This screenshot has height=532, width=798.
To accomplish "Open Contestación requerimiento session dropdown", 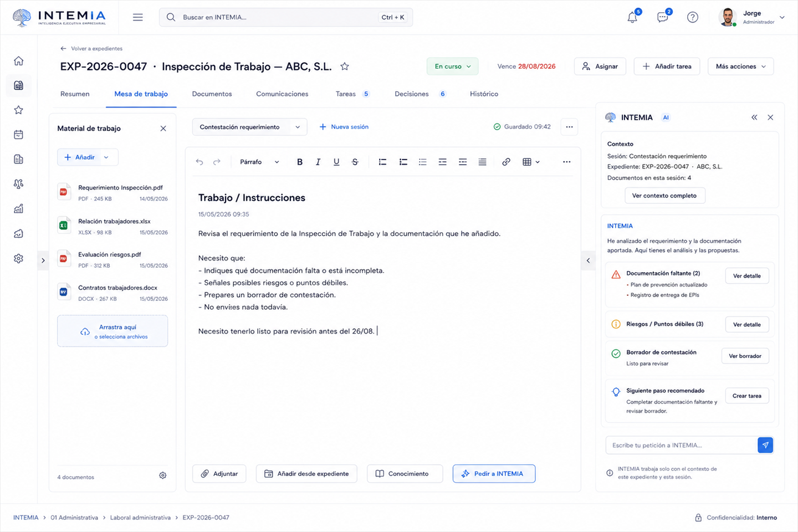I will (249, 127).
